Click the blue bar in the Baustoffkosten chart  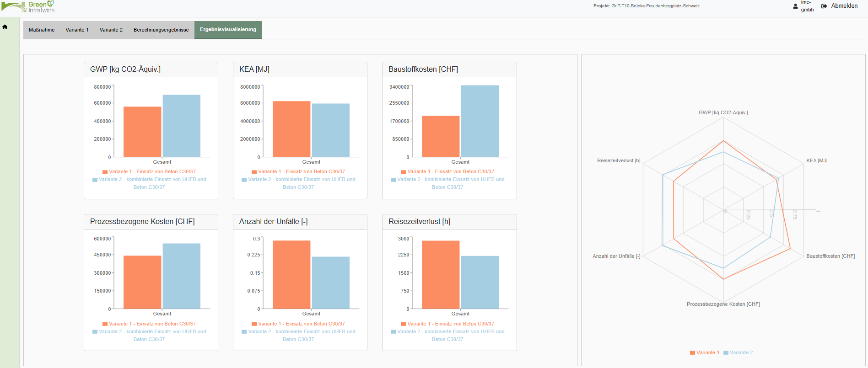[x=480, y=121]
